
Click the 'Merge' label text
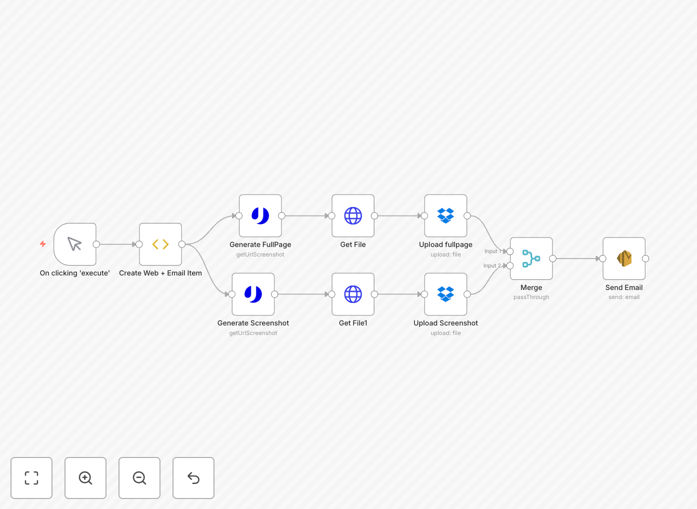tap(531, 288)
